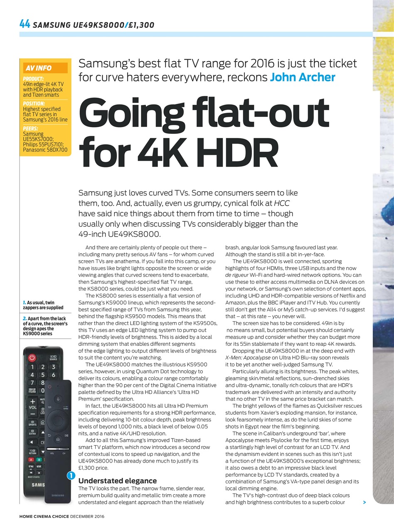
Task: Click number 7 key on the standard remote
Action: tap(32, 383)
